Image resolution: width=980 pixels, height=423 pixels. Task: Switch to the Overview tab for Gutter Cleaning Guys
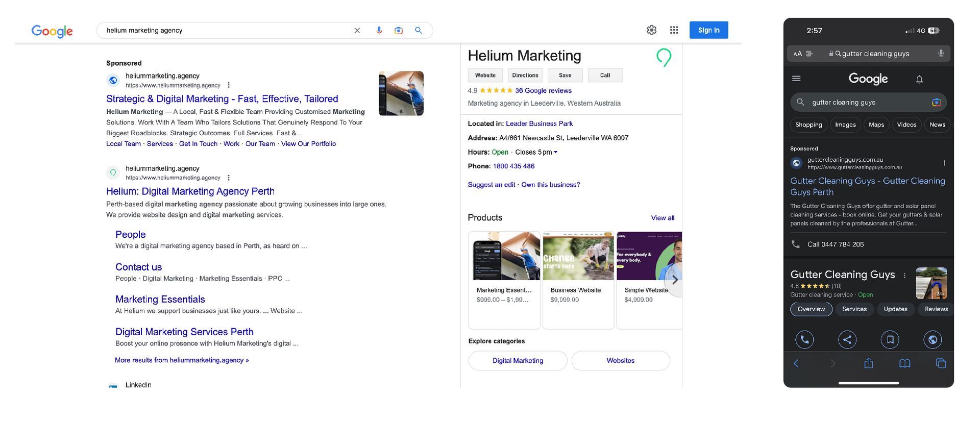point(811,309)
